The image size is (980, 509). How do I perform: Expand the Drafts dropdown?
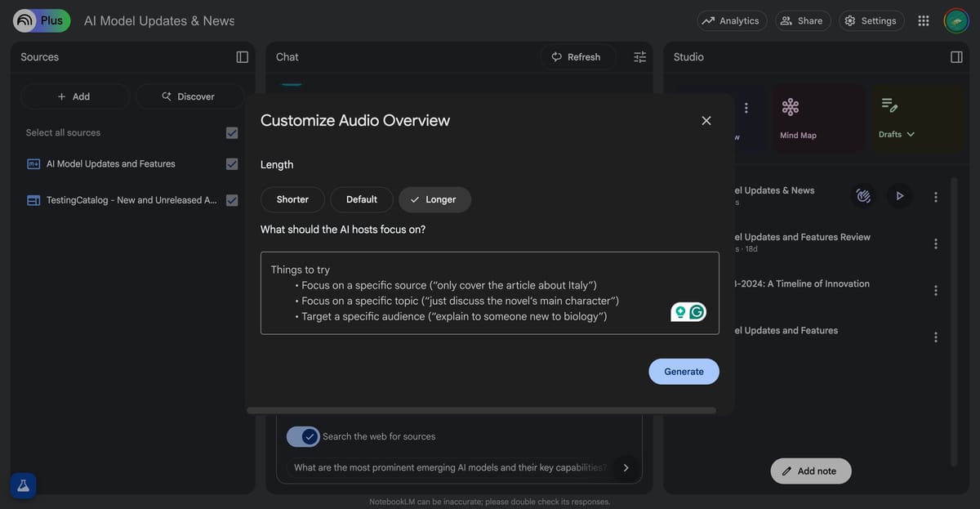click(x=897, y=134)
